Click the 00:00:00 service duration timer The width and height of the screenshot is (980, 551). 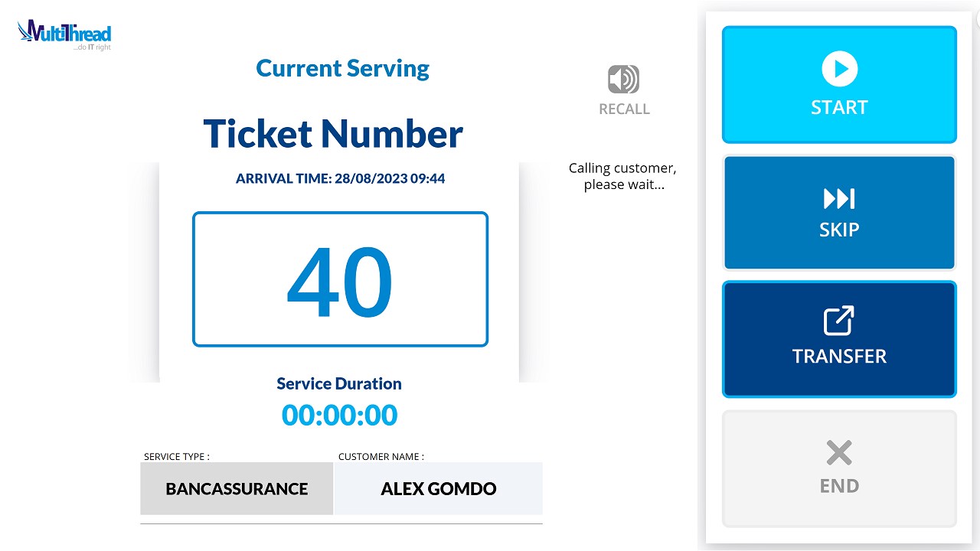tap(339, 416)
